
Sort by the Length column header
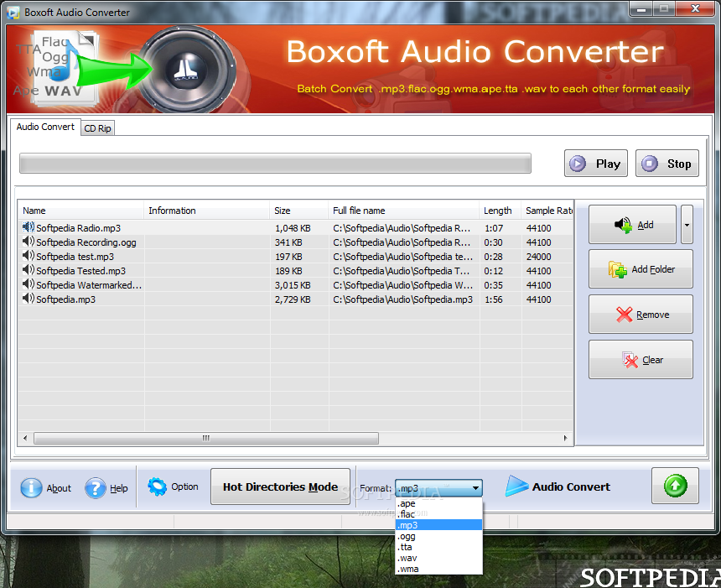point(500,211)
